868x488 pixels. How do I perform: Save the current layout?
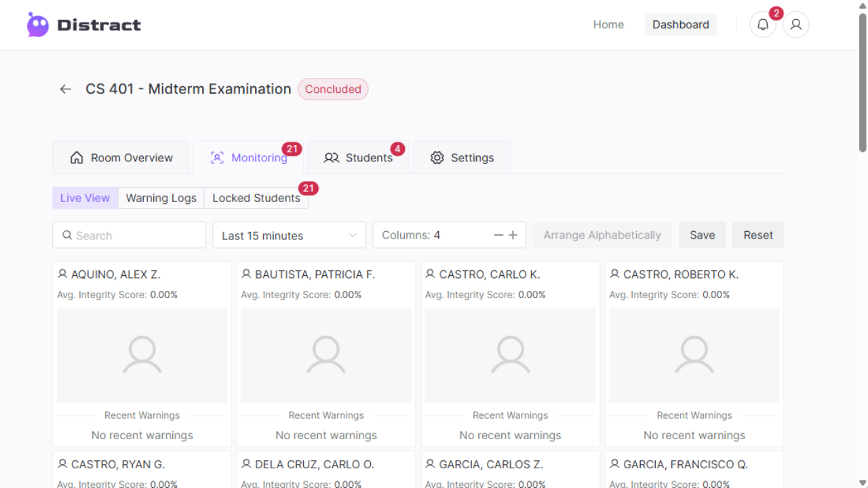point(703,235)
